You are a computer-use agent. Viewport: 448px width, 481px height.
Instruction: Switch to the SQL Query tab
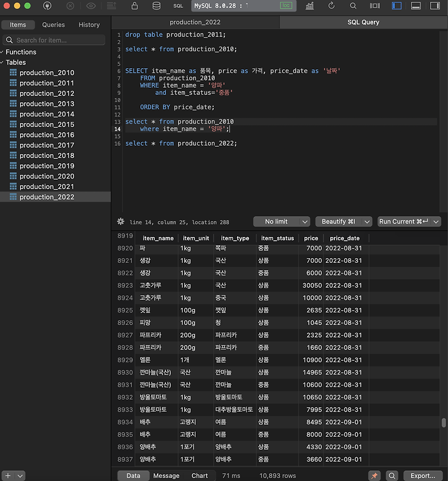(x=363, y=22)
